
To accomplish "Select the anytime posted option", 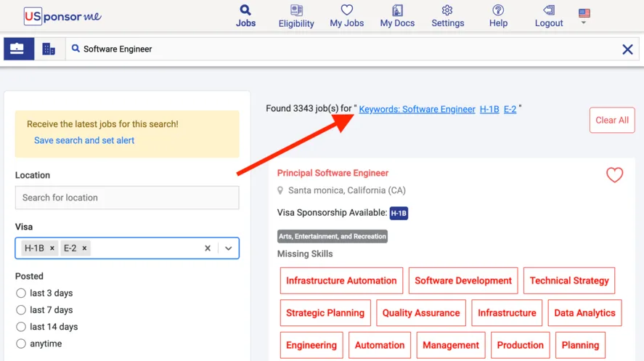I will tap(21, 344).
